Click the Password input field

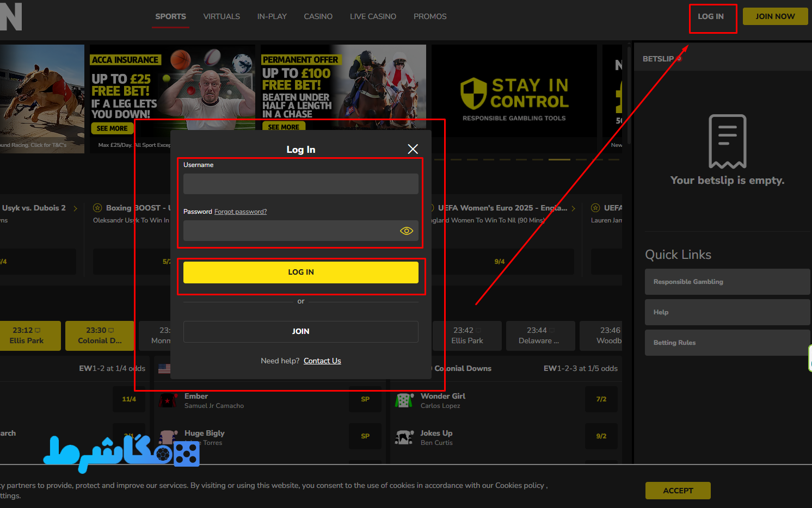pyautogui.click(x=301, y=231)
